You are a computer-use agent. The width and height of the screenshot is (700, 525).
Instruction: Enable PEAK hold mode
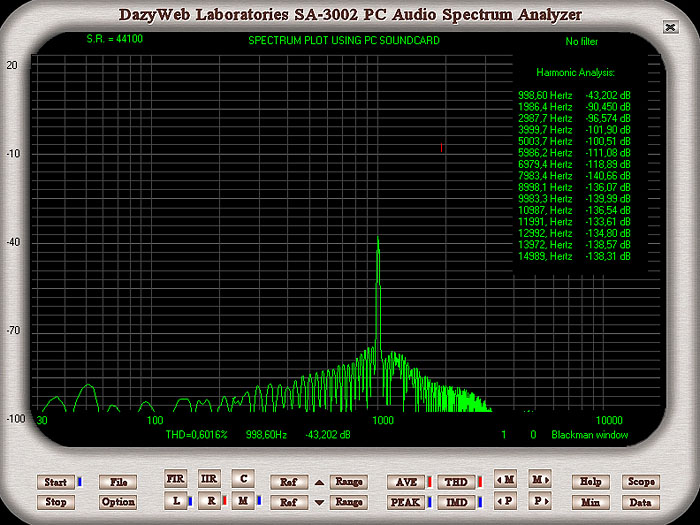click(405, 502)
